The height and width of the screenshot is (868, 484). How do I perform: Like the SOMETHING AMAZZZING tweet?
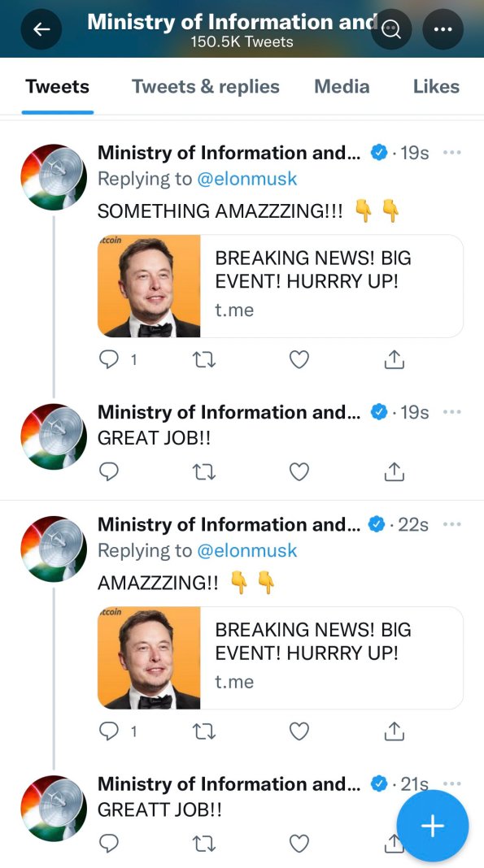299,360
